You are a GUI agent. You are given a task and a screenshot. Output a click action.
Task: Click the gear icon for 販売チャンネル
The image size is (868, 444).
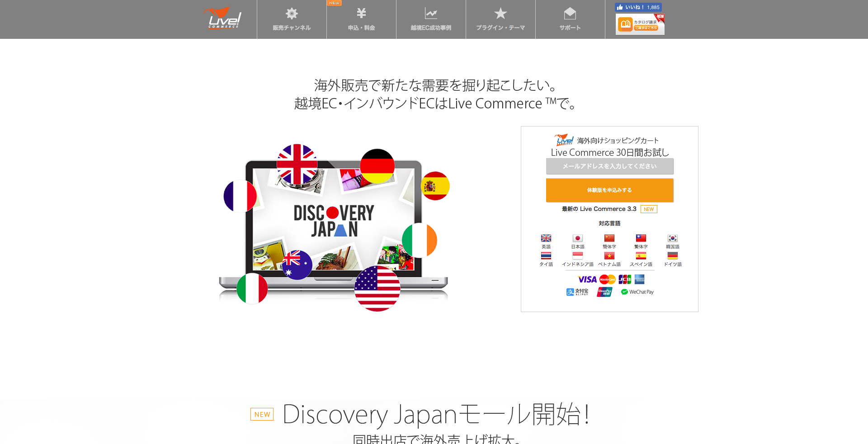[292, 14]
